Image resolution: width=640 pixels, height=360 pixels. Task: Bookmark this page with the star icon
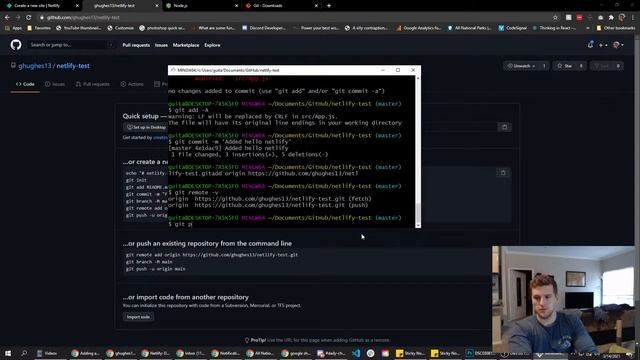tap(555, 18)
